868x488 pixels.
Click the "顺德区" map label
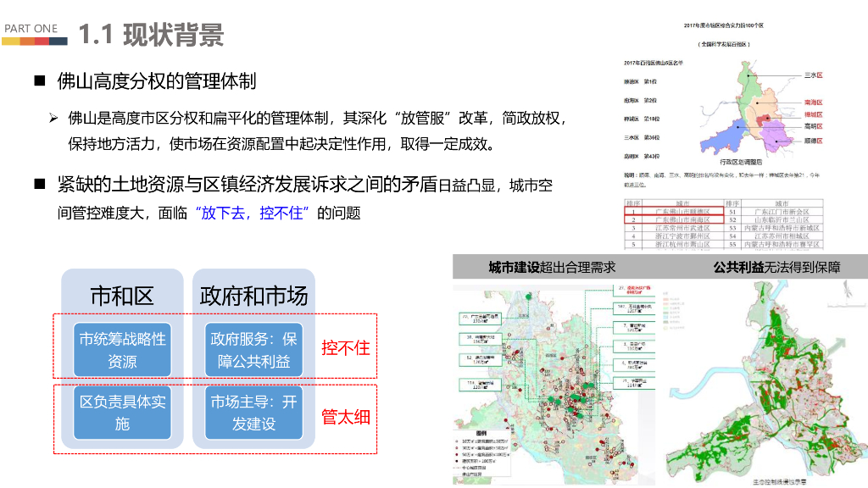(813, 141)
